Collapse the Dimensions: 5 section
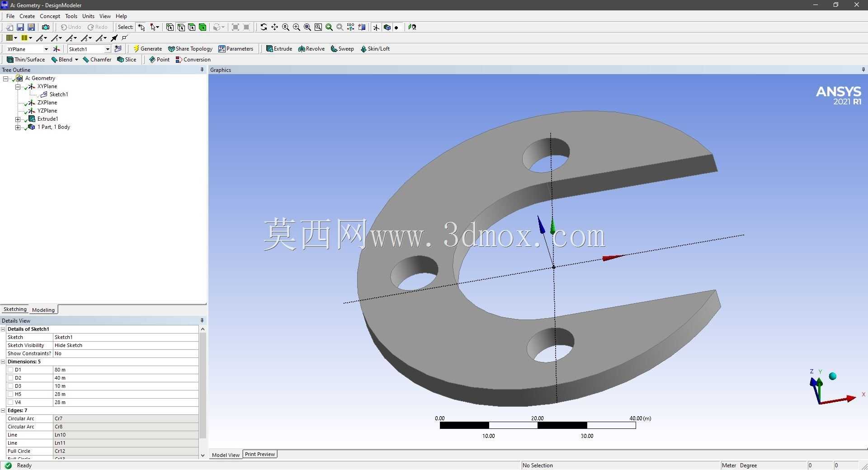This screenshot has height=470, width=868. coord(3,362)
